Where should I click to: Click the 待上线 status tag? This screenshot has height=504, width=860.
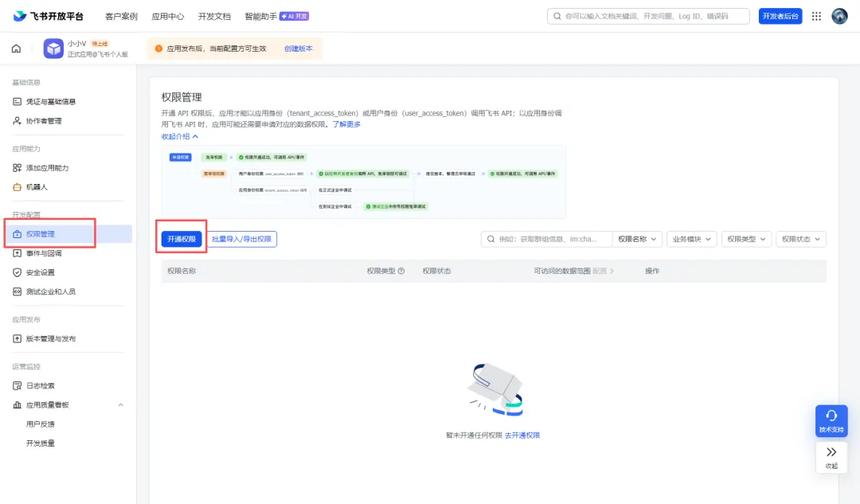click(x=100, y=43)
